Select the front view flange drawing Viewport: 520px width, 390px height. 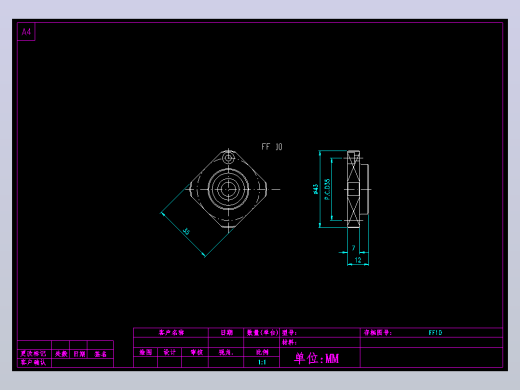[229, 189]
